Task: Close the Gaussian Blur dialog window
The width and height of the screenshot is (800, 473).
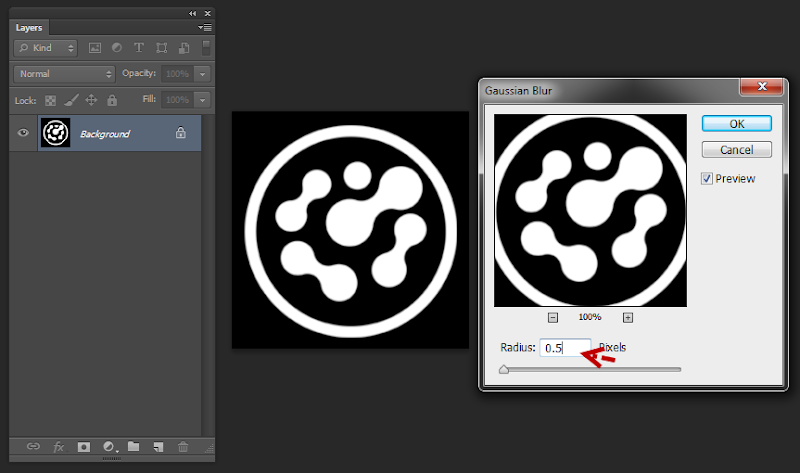Action: (x=762, y=86)
